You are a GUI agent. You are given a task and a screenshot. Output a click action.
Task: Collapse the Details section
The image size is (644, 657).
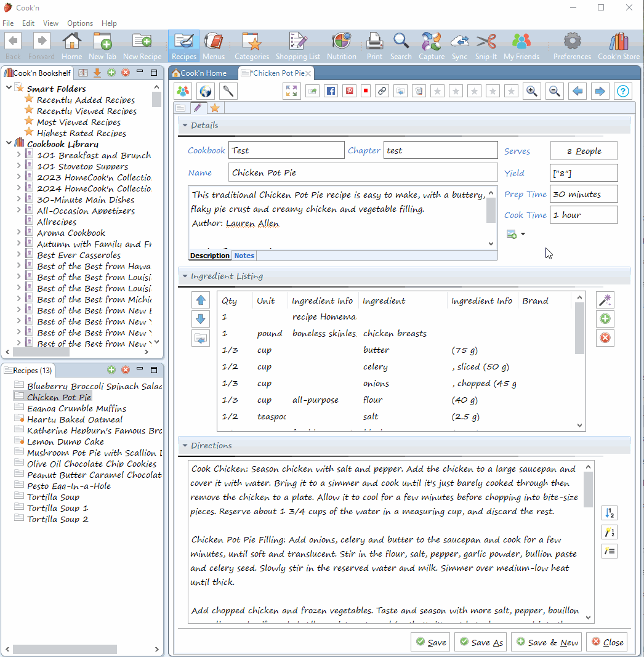click(x=185, y=126)
